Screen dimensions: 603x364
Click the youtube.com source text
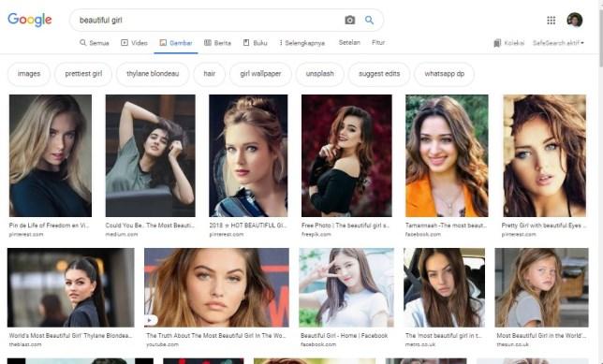click(162, 344)
